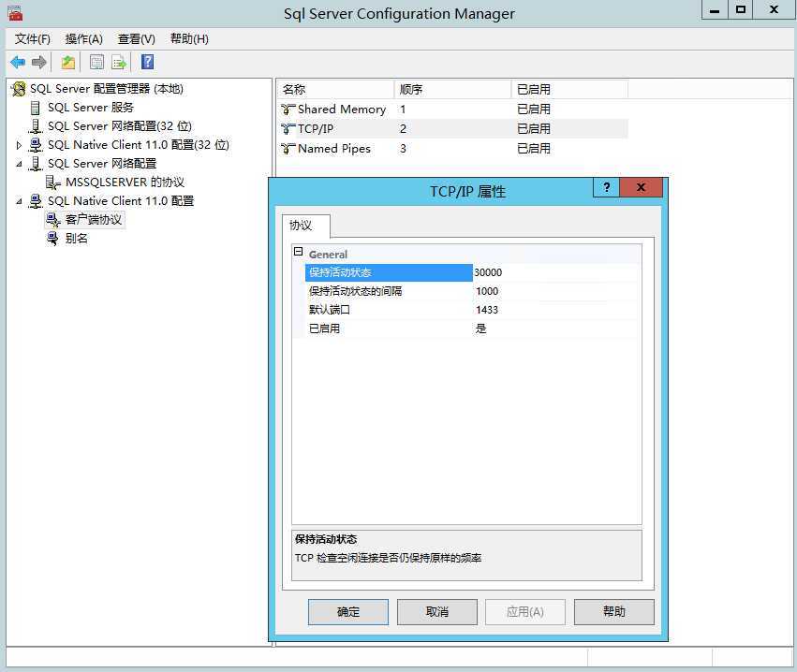Click the MSSQLSERVER 的协议 node icon

coord(52,183)
